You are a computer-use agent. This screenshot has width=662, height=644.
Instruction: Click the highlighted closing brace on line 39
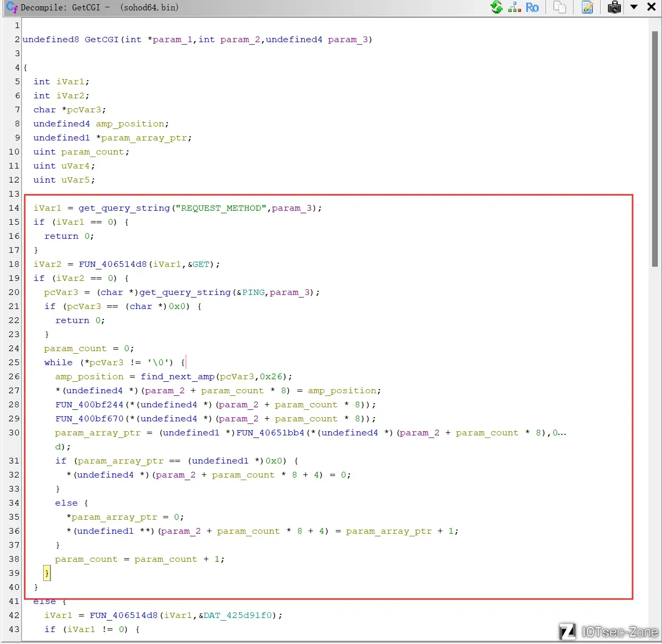coord(47,573)
